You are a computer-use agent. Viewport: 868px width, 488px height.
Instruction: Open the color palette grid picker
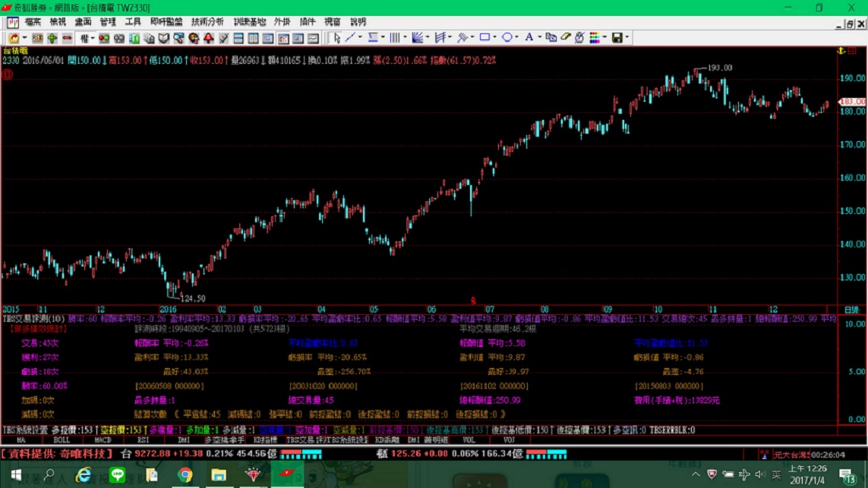594,38
